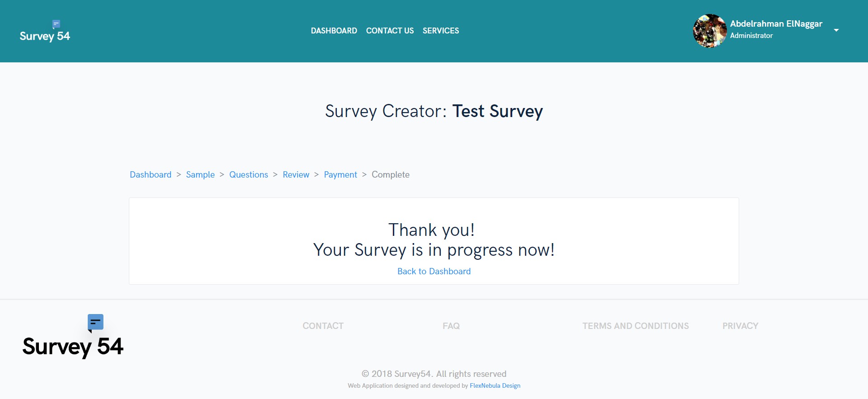Click the Abdelrahman ElNaggar user name

click(776, 24)
